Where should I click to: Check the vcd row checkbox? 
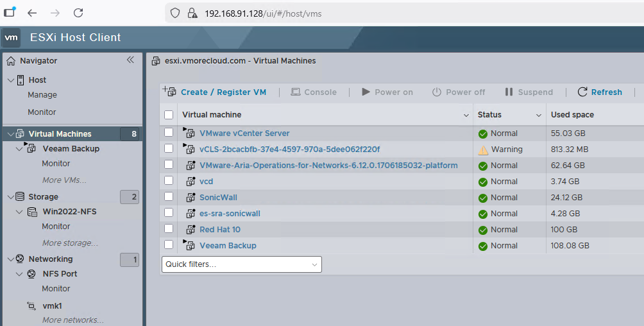click(169, 180)
